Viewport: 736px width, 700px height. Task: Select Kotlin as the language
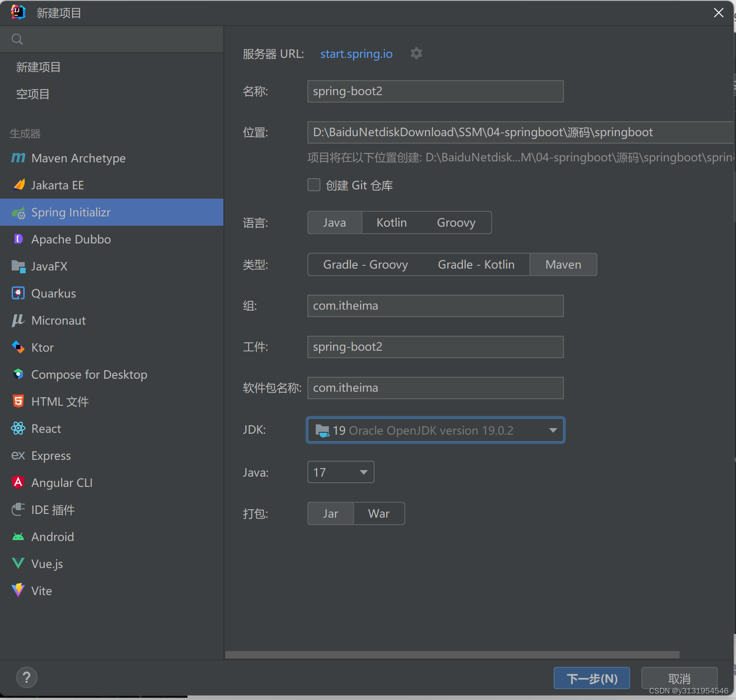click(392, 222)
